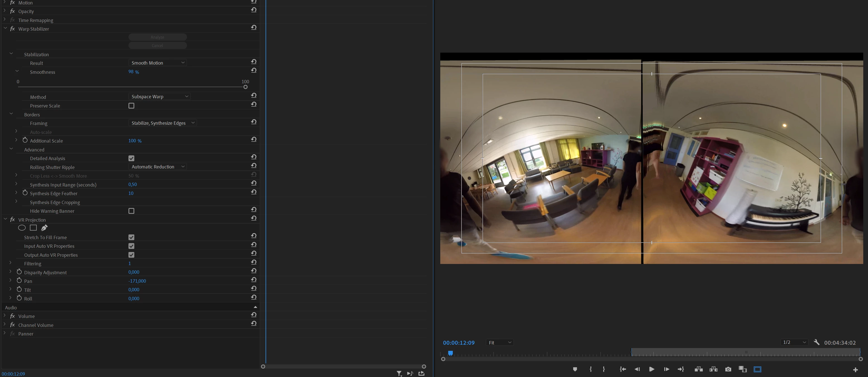Screen dimensions: 868x377
Task: Open the Result dropdown showing Smooth Motion
Action: pos(157,63)
